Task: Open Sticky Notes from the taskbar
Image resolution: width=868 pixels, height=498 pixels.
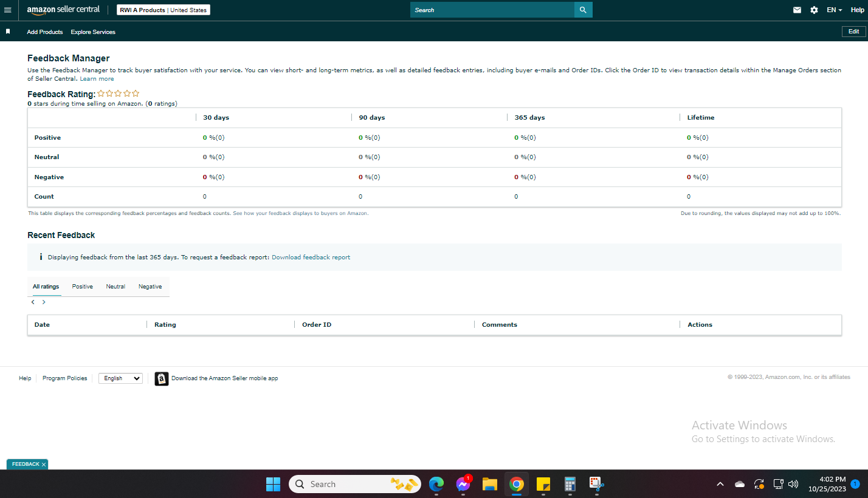Action: click(x=543, y=484)
